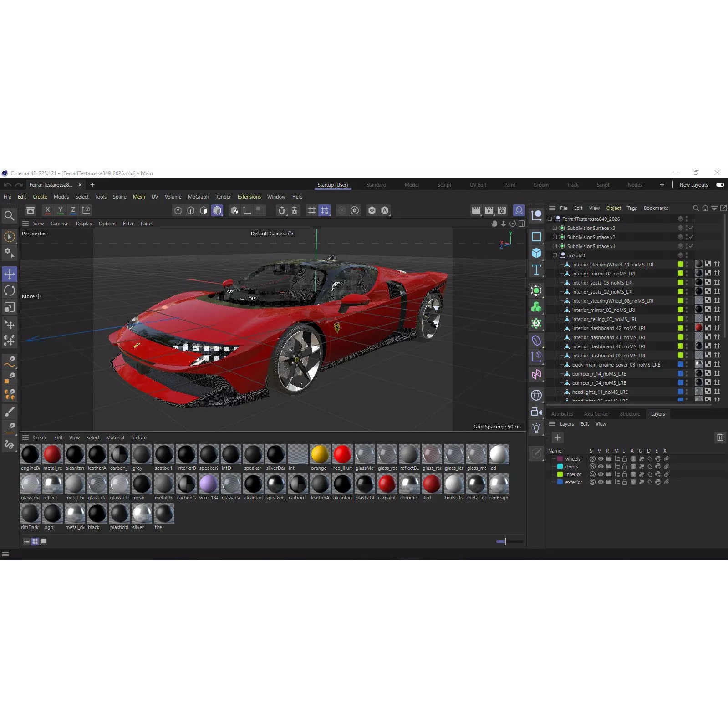Open Edit Render Settings clapperboard gear icon
Viewport: 728px width, 728px height.
502,210
